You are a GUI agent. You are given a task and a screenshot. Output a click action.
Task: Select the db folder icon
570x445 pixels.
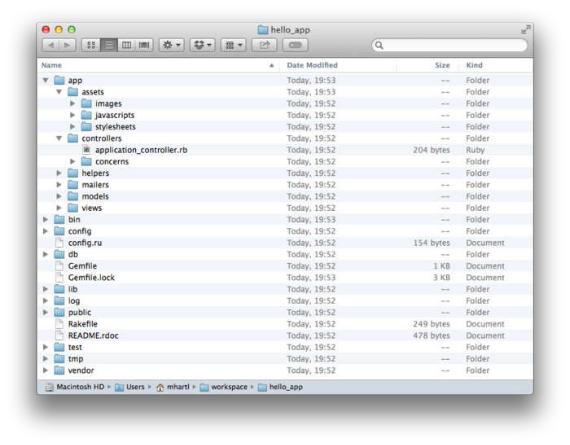point(59,254)
